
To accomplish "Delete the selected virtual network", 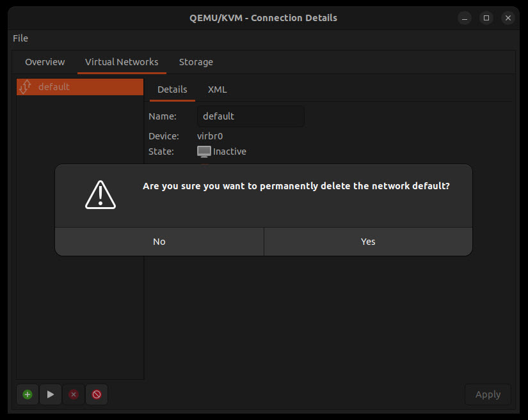I will (73, 394).
